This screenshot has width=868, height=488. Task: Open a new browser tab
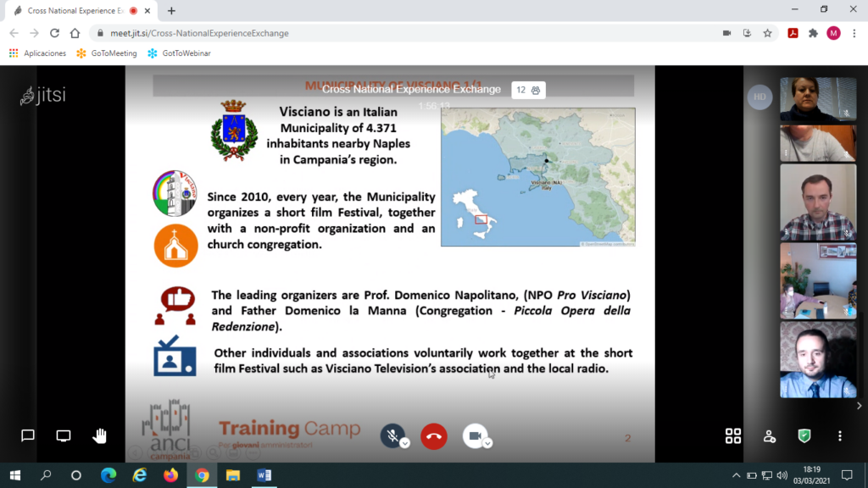pos(171,11)
